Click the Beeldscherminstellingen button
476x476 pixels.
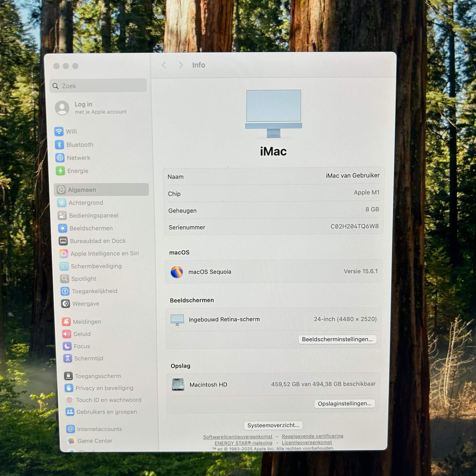337,339
